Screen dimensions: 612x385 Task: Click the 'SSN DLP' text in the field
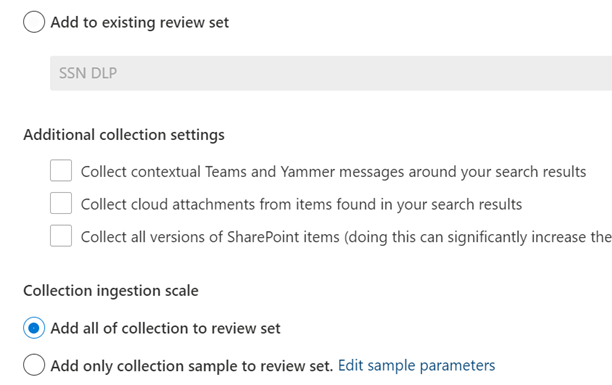coord(88,73)
